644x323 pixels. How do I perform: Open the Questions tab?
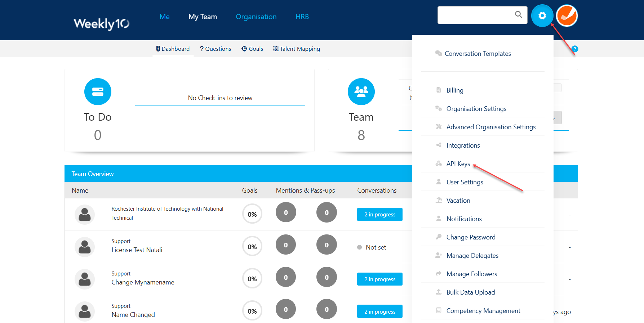(x=216, y=49)
